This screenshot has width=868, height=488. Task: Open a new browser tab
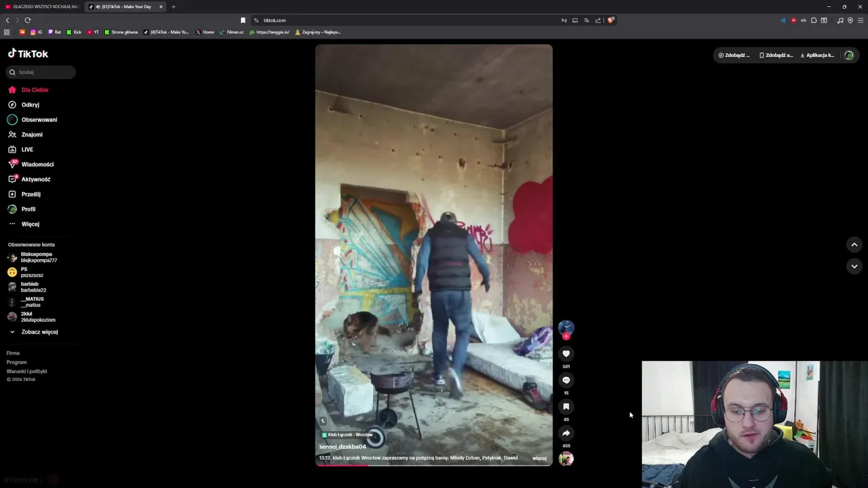[174, 7]
